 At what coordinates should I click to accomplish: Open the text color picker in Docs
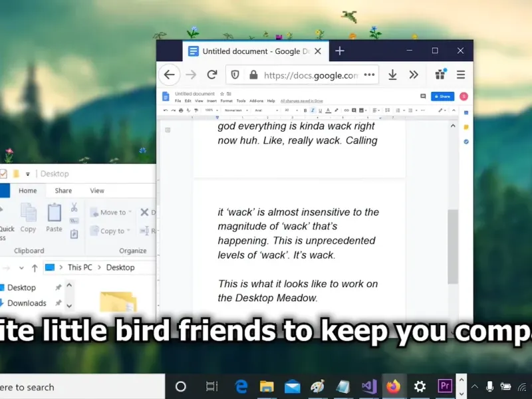pos(328,110)
